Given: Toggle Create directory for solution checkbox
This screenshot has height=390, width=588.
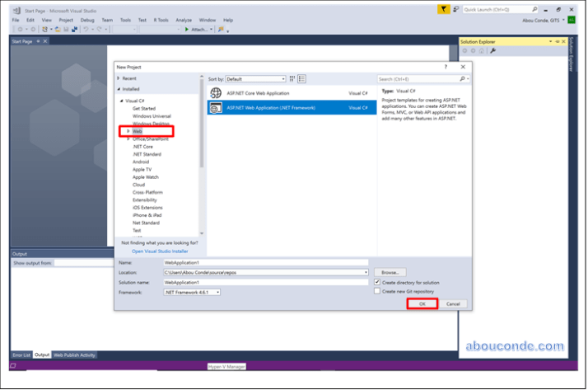Looking at the screenshot, I should (x=378, y=282).
